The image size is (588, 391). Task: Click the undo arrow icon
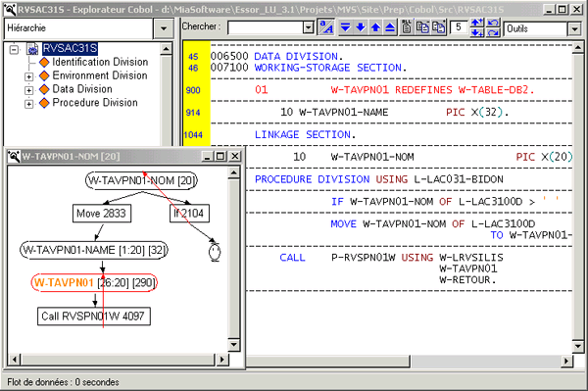pyautogui.click(x=493, y=24)
